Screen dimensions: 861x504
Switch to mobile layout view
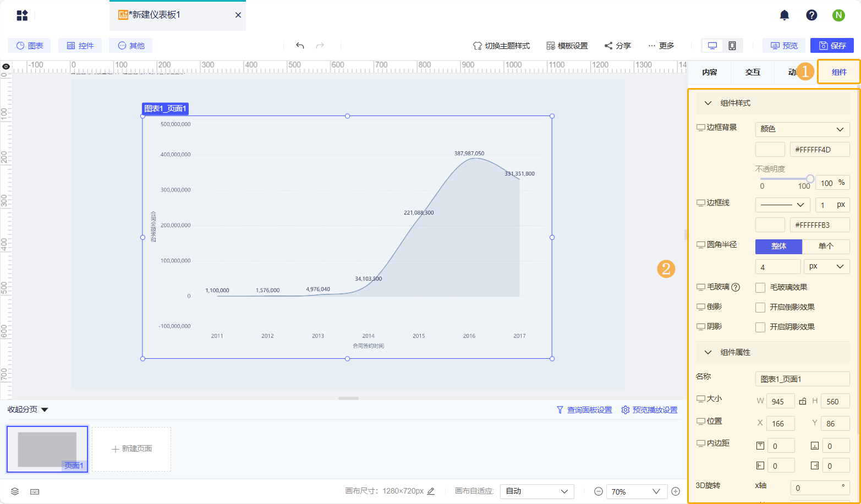pyautogui.click(x=732, y=46)
